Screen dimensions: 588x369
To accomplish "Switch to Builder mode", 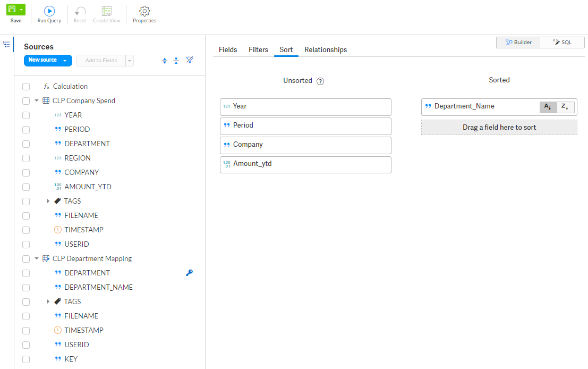I will pos(518,43).
